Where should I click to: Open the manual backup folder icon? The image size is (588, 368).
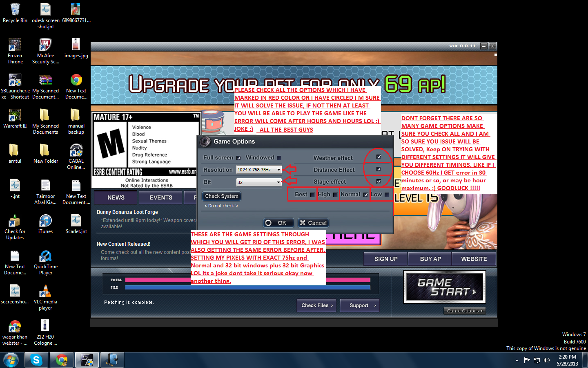(x=76, y=121)
